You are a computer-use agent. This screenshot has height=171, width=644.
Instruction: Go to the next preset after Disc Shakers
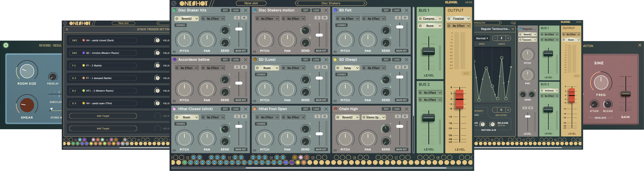click(x=365, y=3)
